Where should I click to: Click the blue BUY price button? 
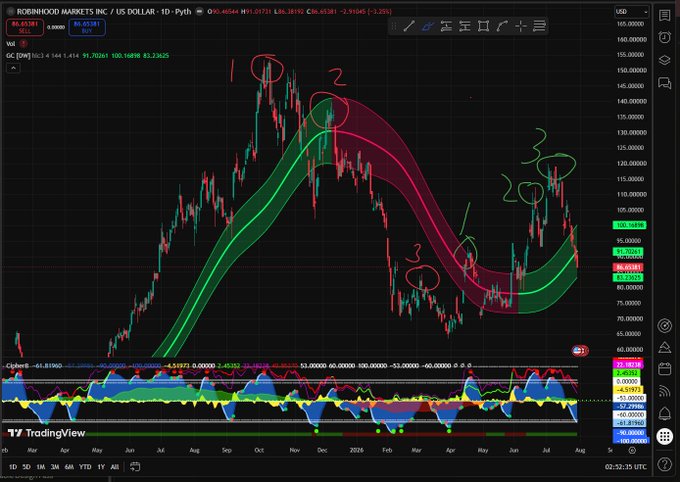click(x=87, y=27)
